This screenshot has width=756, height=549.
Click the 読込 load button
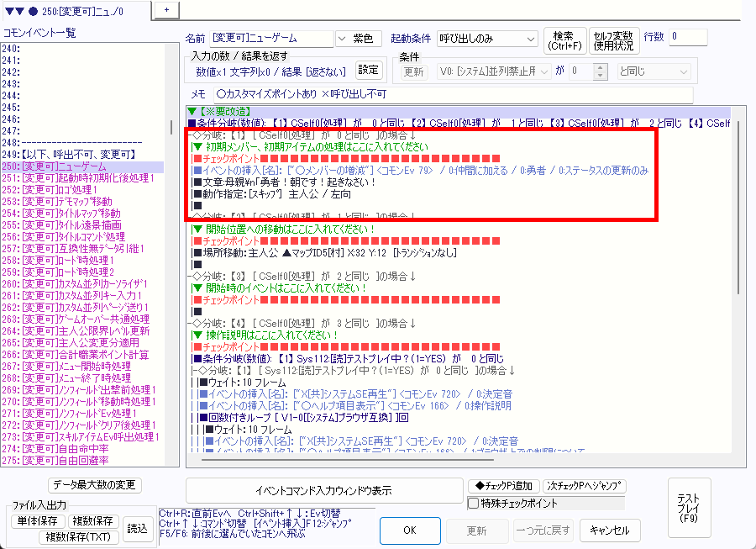[x=137, y=528]
